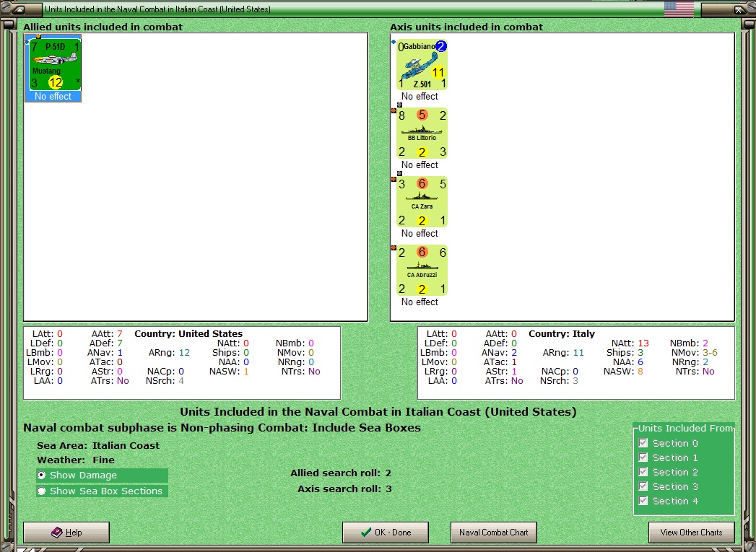This screenshot has height=552, width=756.
Task: Click the United States 'ARng: 12' value
Action: tap(184, 353)
